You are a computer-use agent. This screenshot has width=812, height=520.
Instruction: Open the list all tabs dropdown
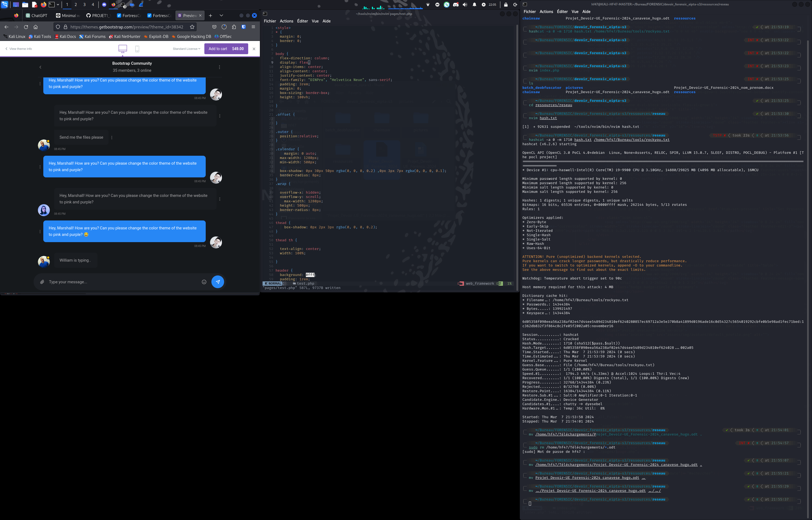point(221,15)
